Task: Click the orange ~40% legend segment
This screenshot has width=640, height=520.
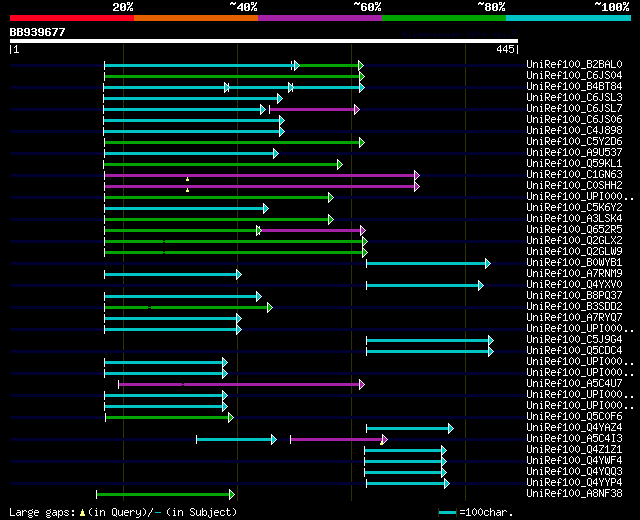Action: pos(196,18)
